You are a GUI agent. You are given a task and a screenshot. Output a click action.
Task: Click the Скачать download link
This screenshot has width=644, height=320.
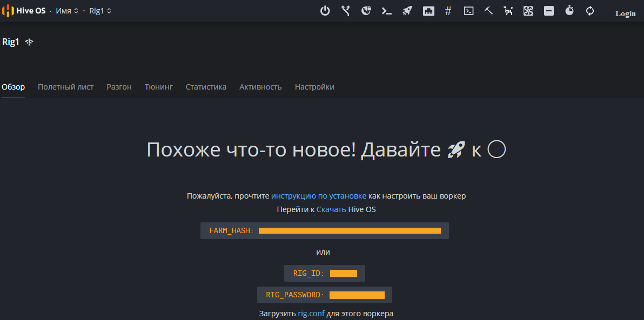coord(331,209)
